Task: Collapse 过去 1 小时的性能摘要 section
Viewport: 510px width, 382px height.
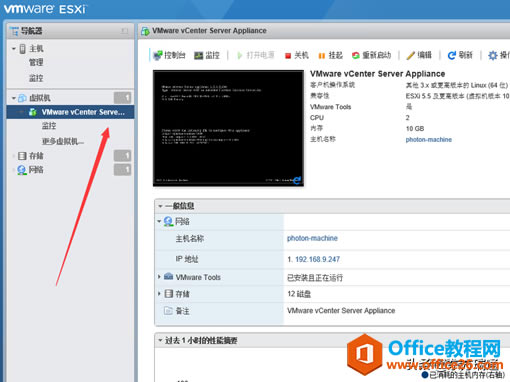Action: 160,340
